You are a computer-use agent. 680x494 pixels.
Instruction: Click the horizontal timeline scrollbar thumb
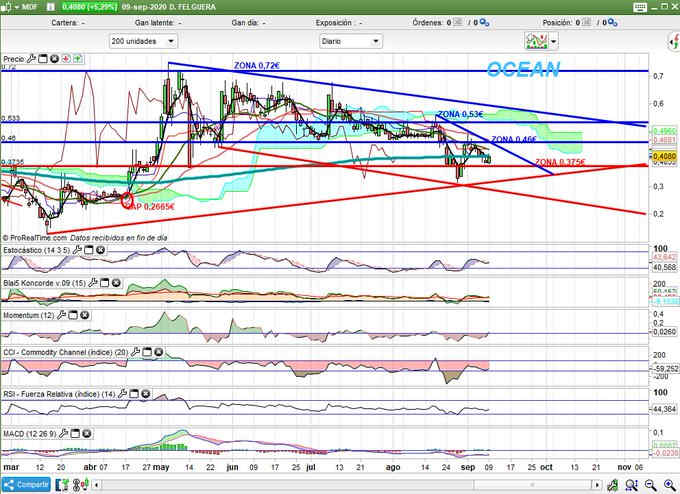pyautogui.click(x=532, y=484)
